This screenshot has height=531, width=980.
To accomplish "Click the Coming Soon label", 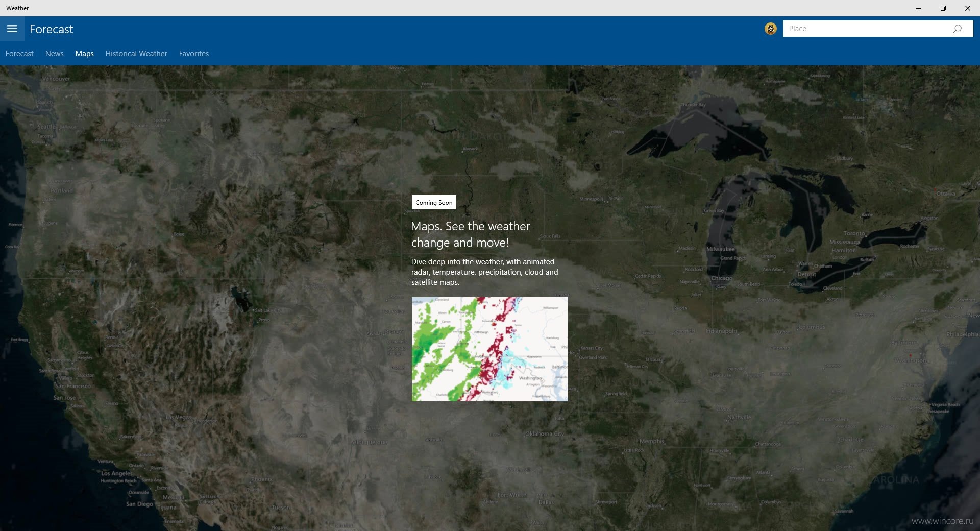I will [x=434, y=202].
